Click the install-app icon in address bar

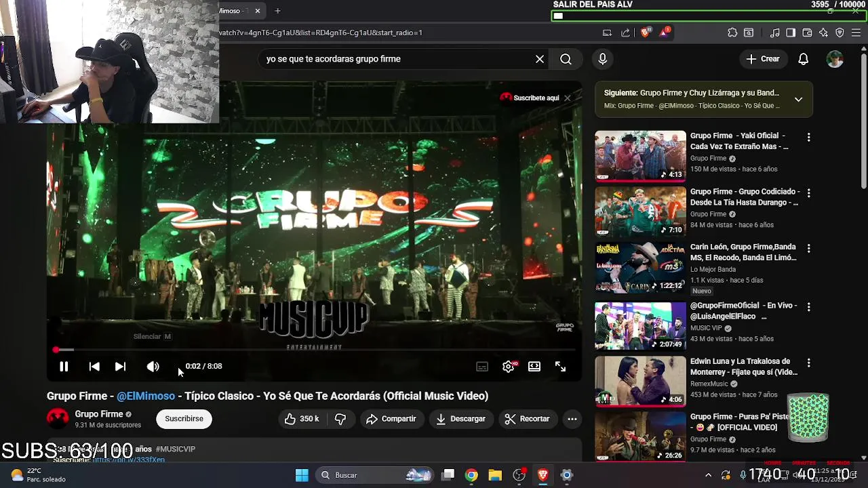(x=607, y=33)
